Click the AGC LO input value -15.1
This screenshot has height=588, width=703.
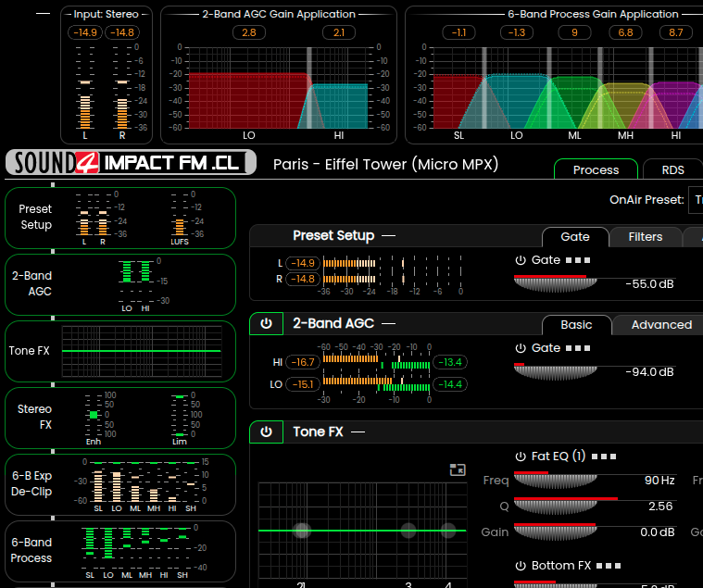[303, 384]
